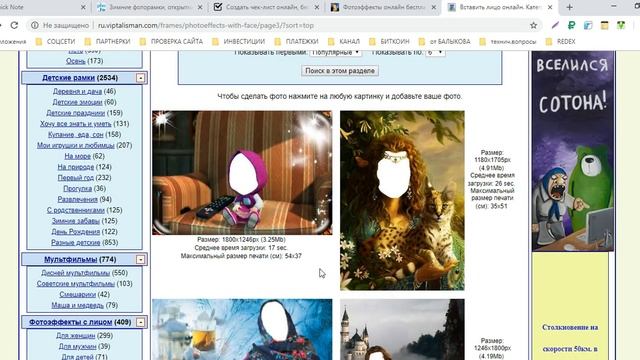Click the Поиск в этом разделе button
This screenshot has width=640, height=360.
point(340,71)
